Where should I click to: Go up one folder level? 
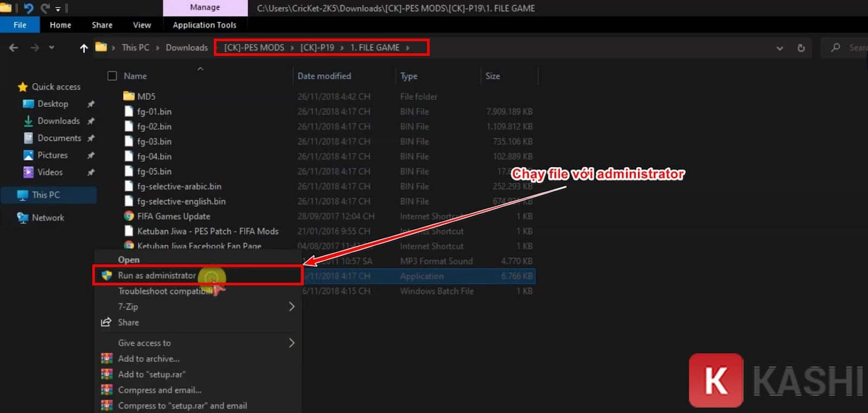click(x=84, y=48)
